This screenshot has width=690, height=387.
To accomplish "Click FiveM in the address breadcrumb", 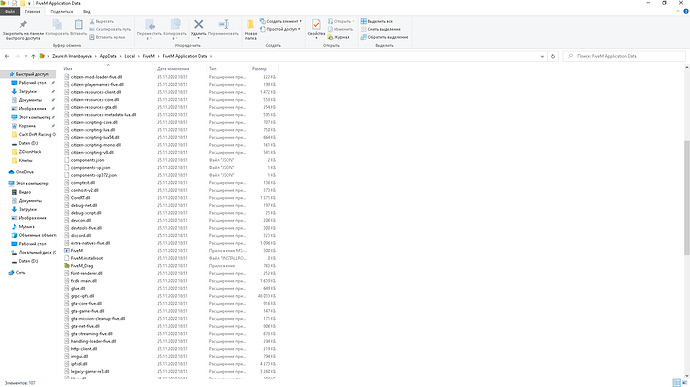I will click(x=149, y=56).
